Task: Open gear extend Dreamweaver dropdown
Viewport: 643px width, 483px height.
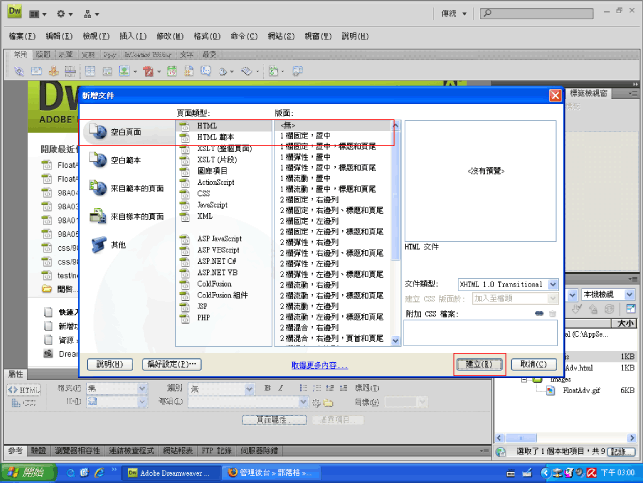Action: point(64,14)
